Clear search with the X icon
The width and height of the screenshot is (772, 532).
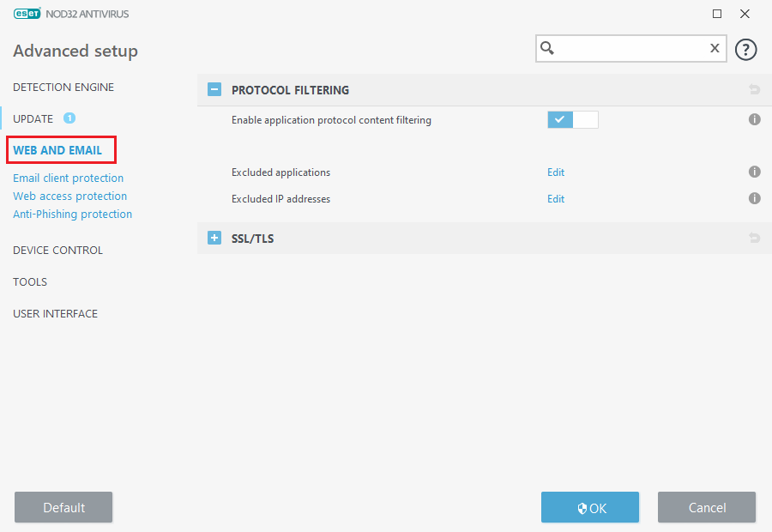tap(715, 48)
